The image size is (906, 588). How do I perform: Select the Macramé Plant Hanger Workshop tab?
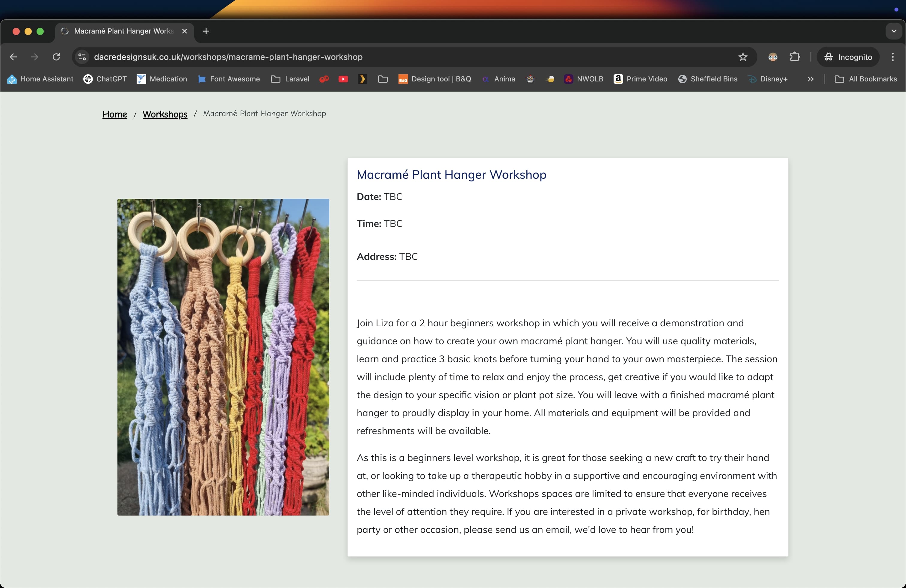(124, 31)
